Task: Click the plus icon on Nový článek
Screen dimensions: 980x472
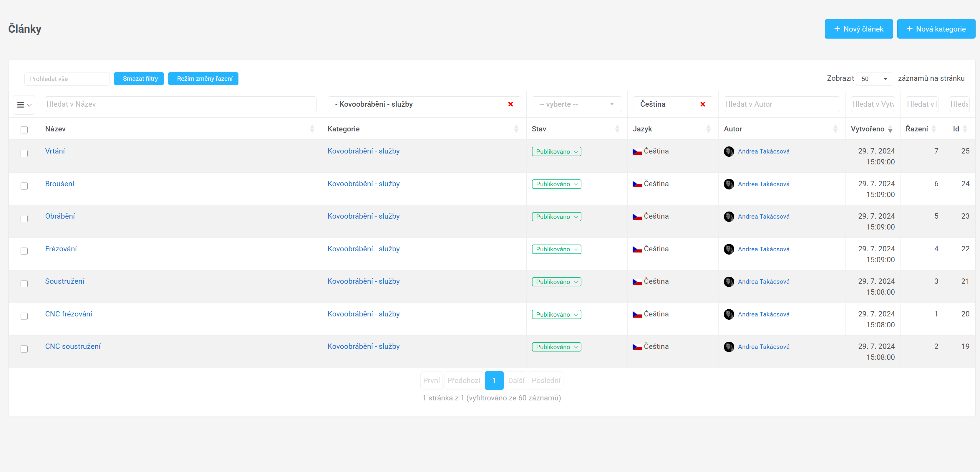Action: pos(837,29)
